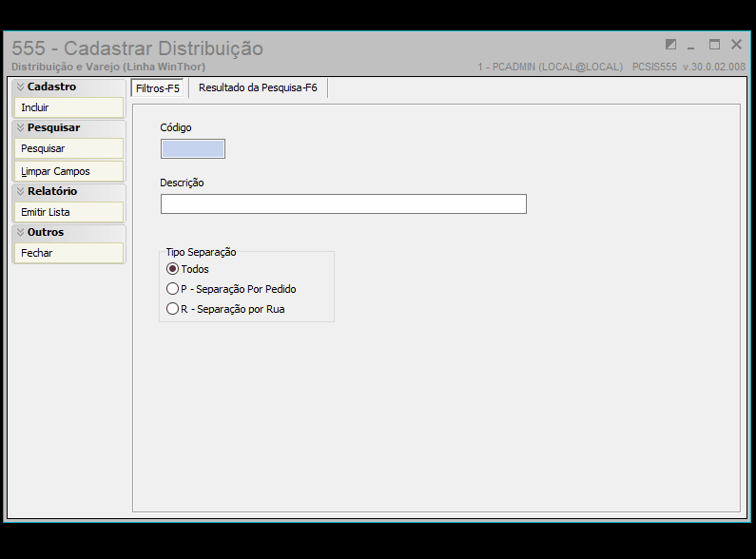The width and height of the screenshot is (756, 559).
Task: Select P - Separação Por Pedido
Action: [x=231, y=289]
